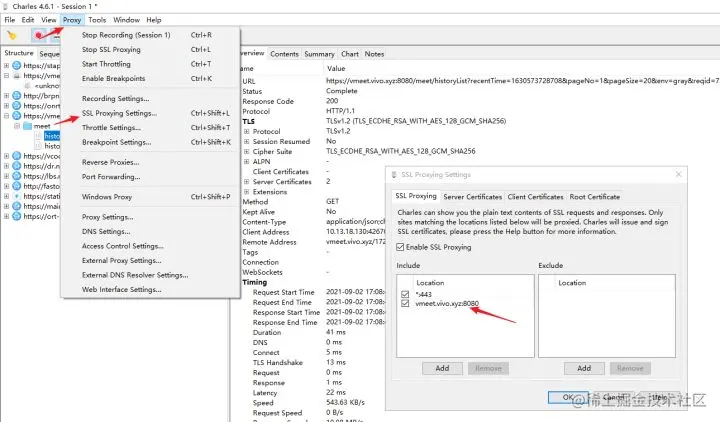720x422 pixels.
Task: Select the unselected histo request entry
Action: click(52, 146)
